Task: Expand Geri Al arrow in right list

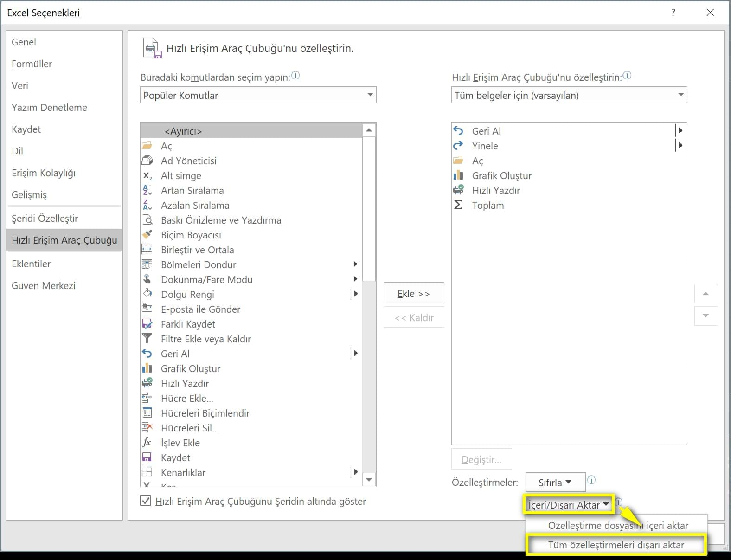Action: click(680, 130)
